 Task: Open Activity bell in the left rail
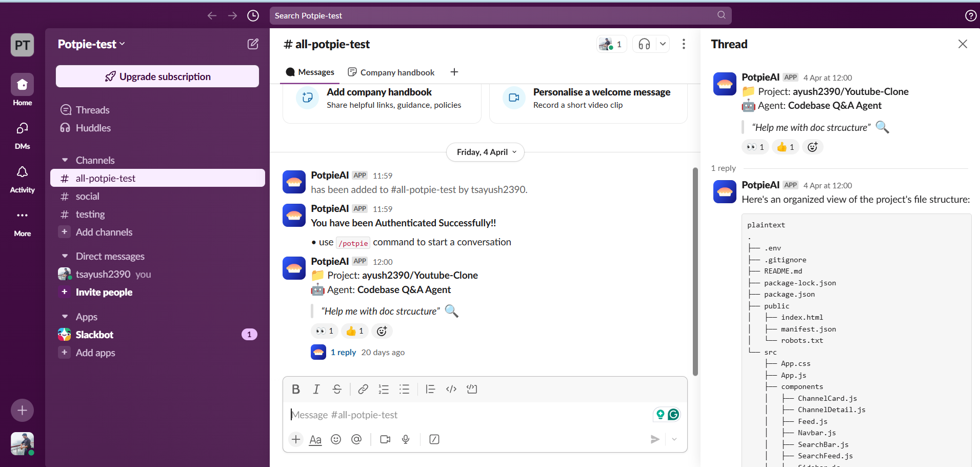click(x=23, y=179)
